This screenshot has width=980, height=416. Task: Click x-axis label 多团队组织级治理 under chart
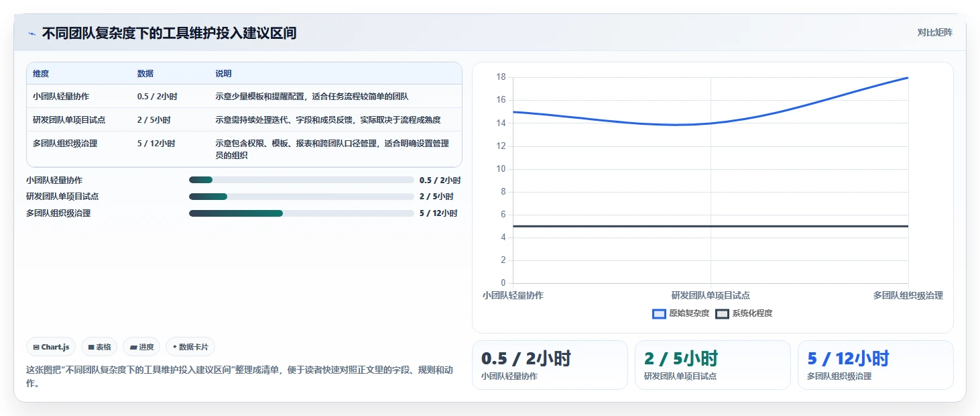coord(908,295)
